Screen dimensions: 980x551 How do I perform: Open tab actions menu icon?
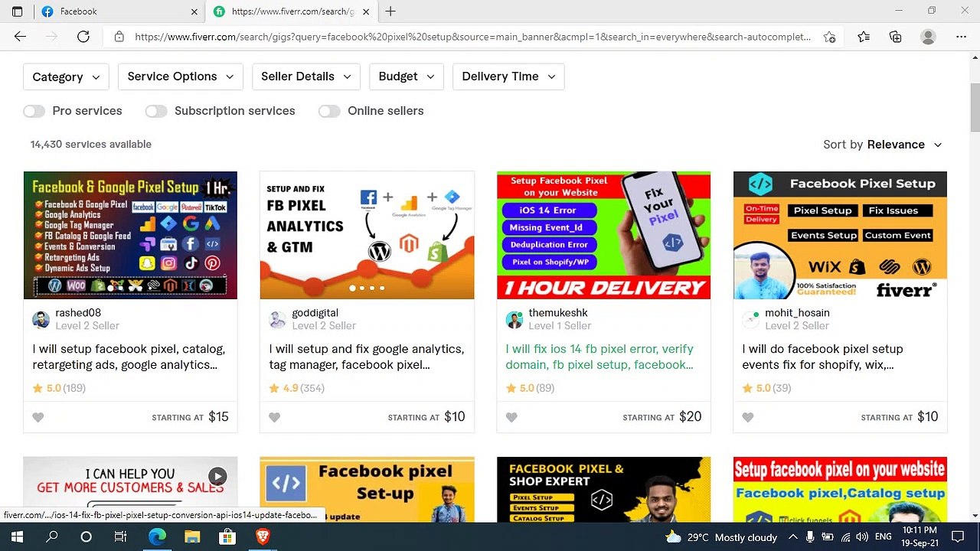point(17,11)
